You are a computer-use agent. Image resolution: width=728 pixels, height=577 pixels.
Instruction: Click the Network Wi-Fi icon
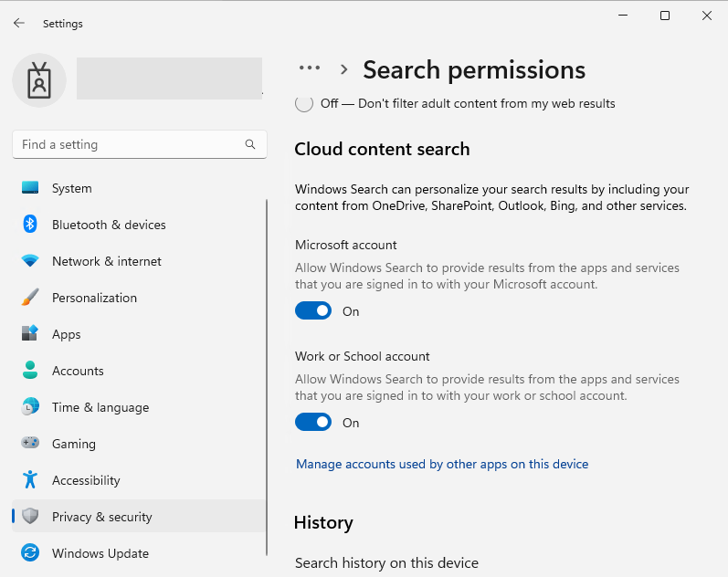(30, 261)
